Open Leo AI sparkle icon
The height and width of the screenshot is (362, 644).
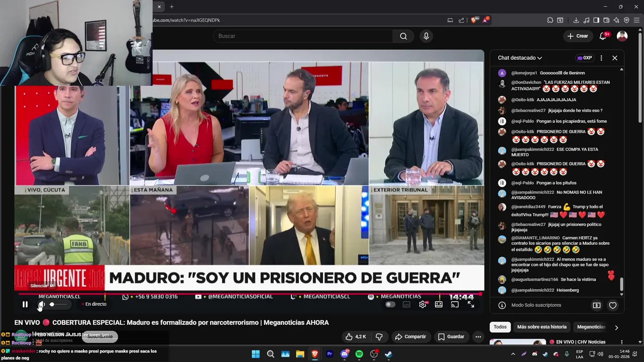(x=616, y=20)
